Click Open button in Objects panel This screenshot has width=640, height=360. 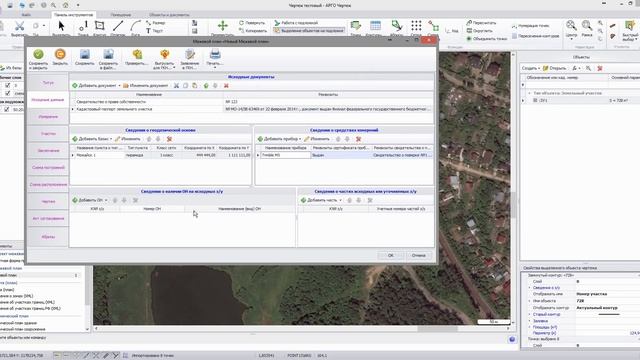[554, 68]
